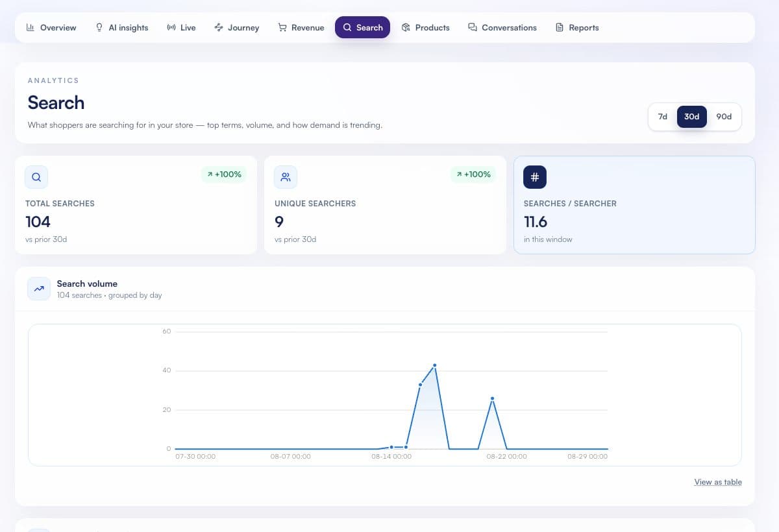The width and height of the screenshot is (779, 532).
Task: Click the SEARCHES / SEARCHER card label
Action: click(x=570, y=204)
